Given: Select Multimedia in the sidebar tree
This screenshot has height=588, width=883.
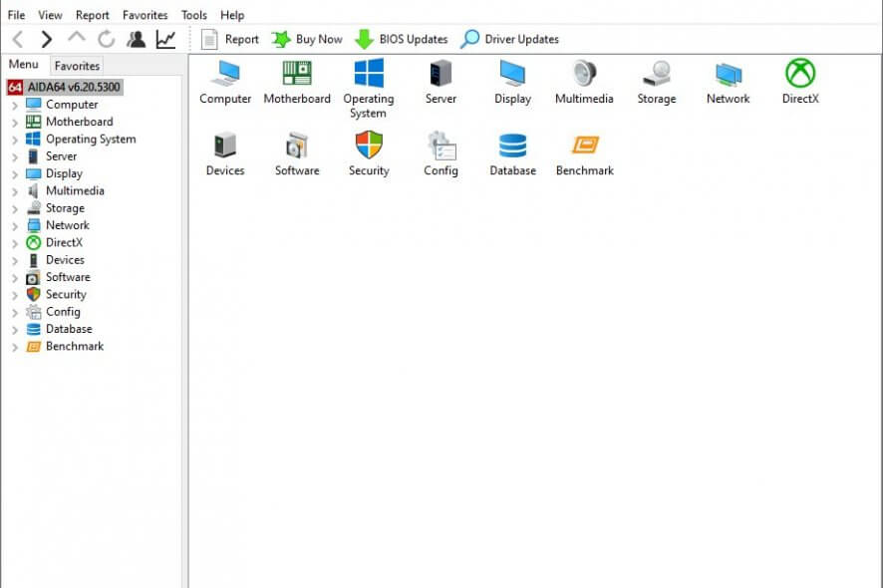Looking at the screenshot, I should coord(75,191).
